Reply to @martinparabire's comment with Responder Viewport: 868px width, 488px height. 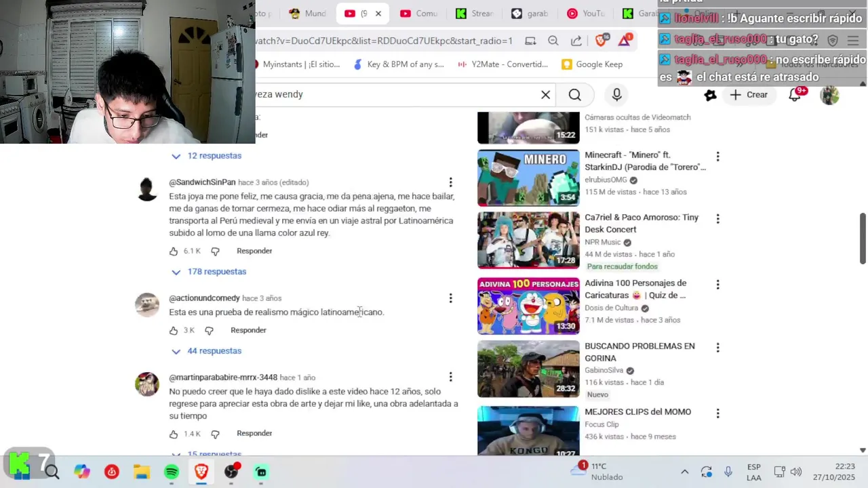click(254, 433)
